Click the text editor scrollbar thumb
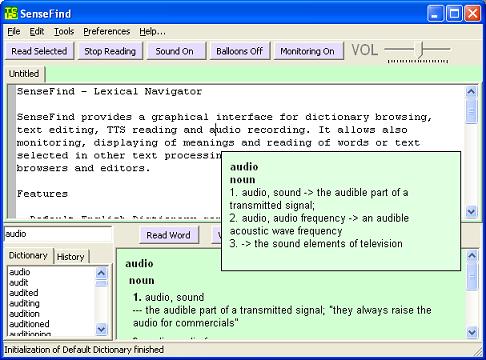This screenshot has width=486, height=360. (x=471, y=111)
